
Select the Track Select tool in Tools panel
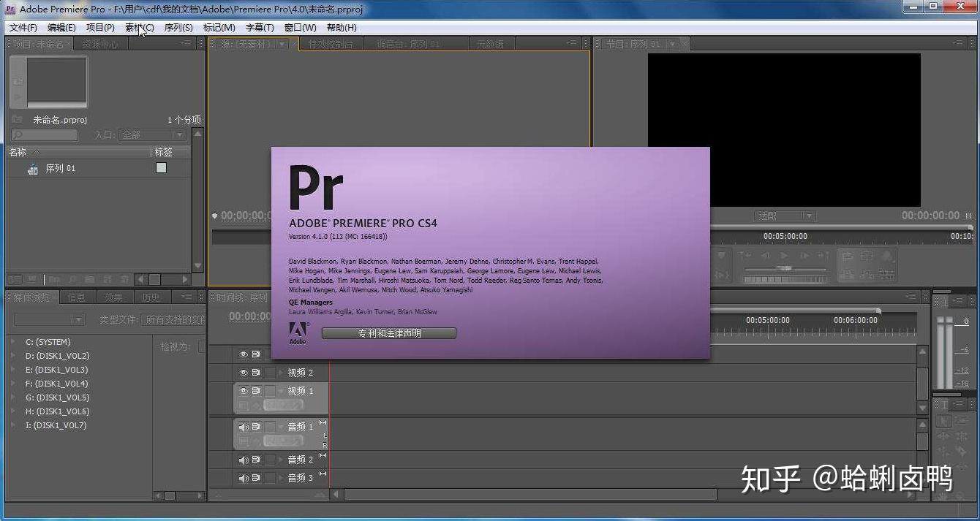tap(961, 421)
